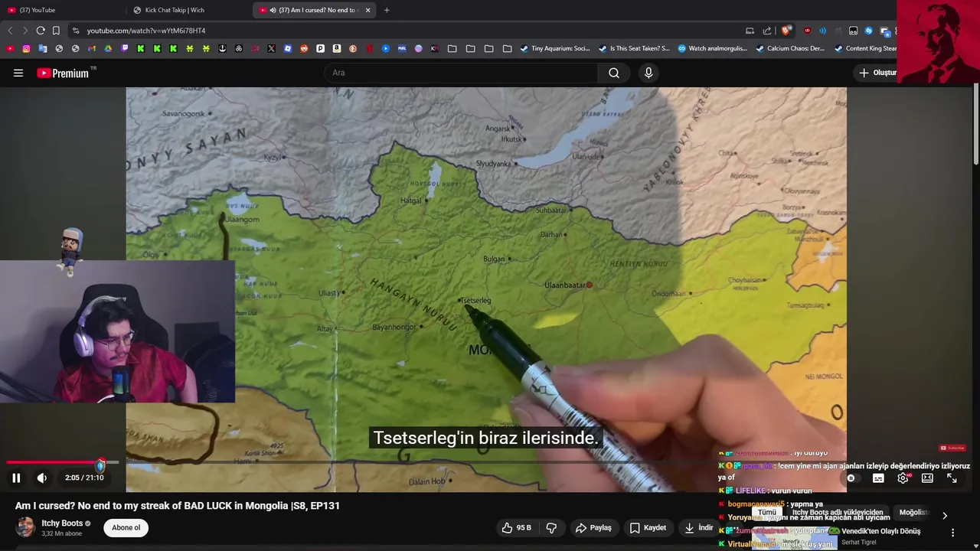Enter fullscreen mode
This screenshot has width=980, height=551.
click(952, 478)
